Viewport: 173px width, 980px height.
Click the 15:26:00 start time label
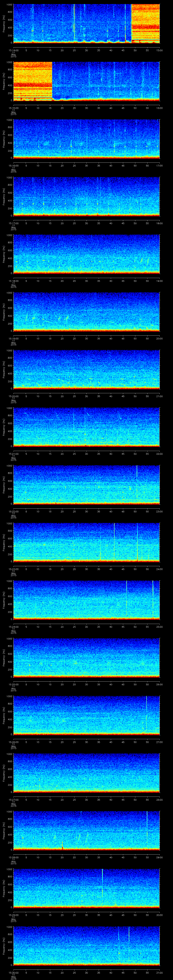pyautogui.click(x=13, y=742)
